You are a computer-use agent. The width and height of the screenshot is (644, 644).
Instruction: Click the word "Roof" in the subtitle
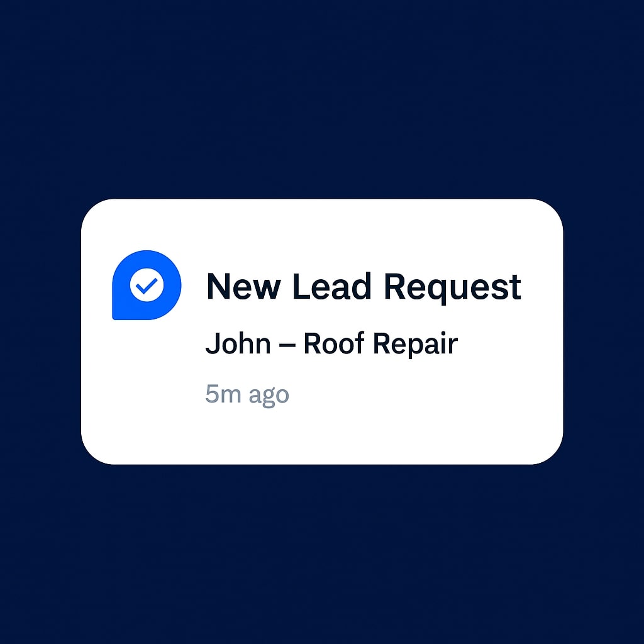point(334,343)
